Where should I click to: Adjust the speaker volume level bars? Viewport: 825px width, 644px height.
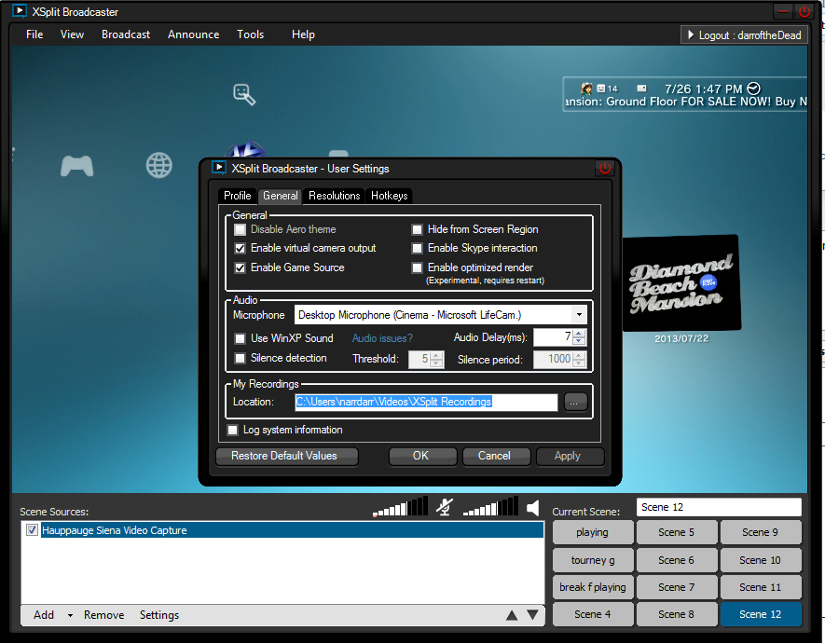[490, 507]
